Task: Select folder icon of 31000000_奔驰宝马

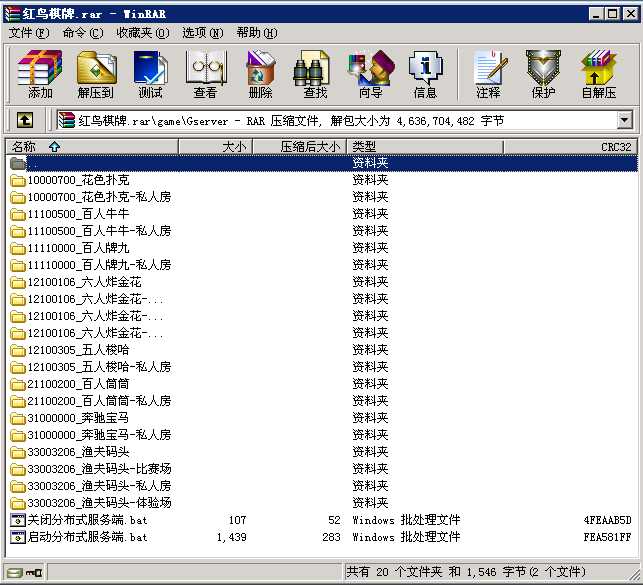Action: (x=18, y=419)
